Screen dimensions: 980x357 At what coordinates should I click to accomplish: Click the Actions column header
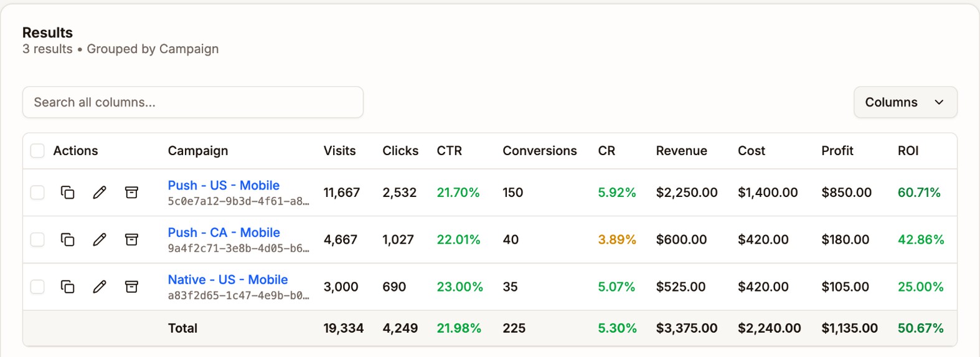(x=75, y=151)
